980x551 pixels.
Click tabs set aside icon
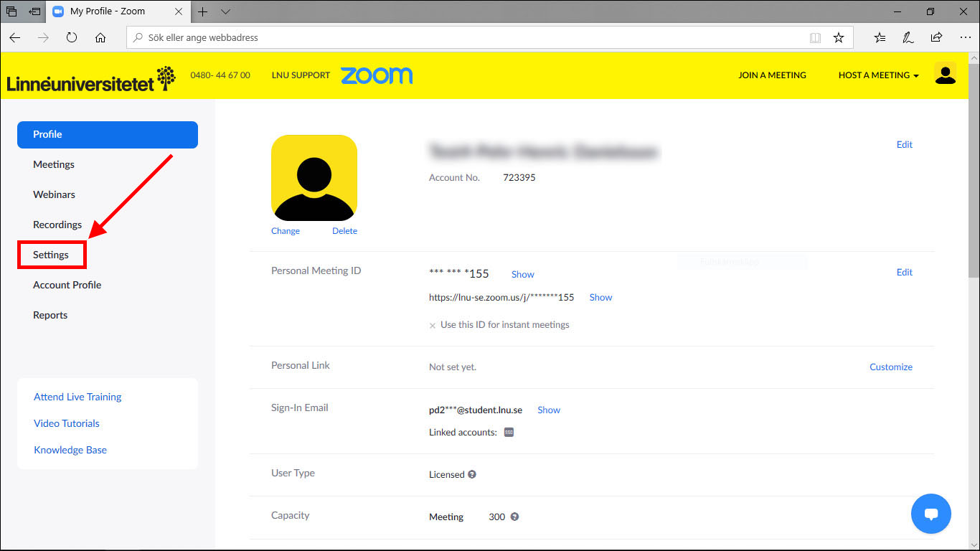[x=11, y=11]
